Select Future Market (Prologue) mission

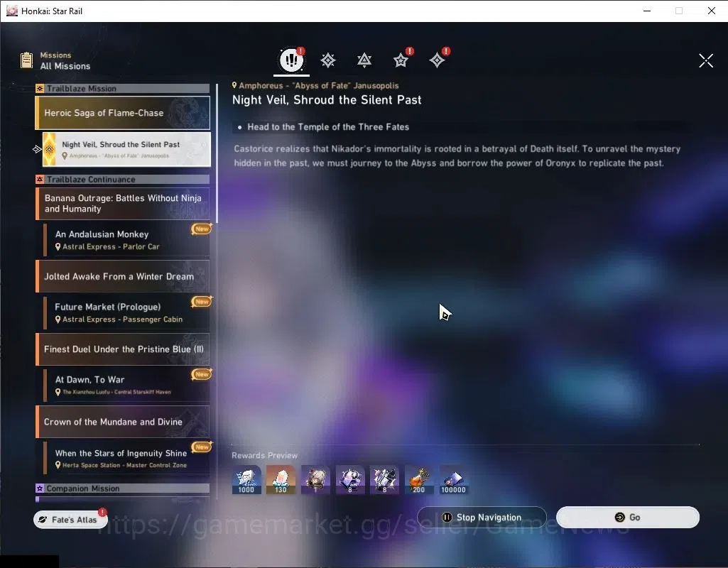click(x=126, y=313)
